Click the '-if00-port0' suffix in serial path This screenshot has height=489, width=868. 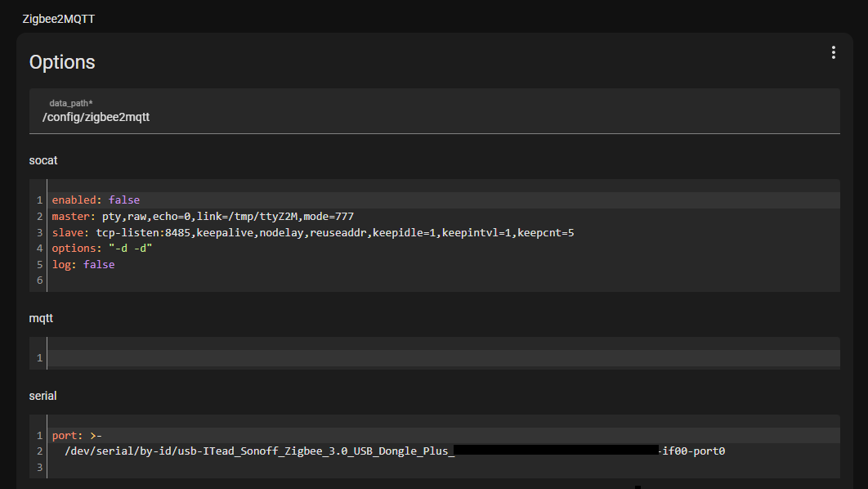pos(692,451)
